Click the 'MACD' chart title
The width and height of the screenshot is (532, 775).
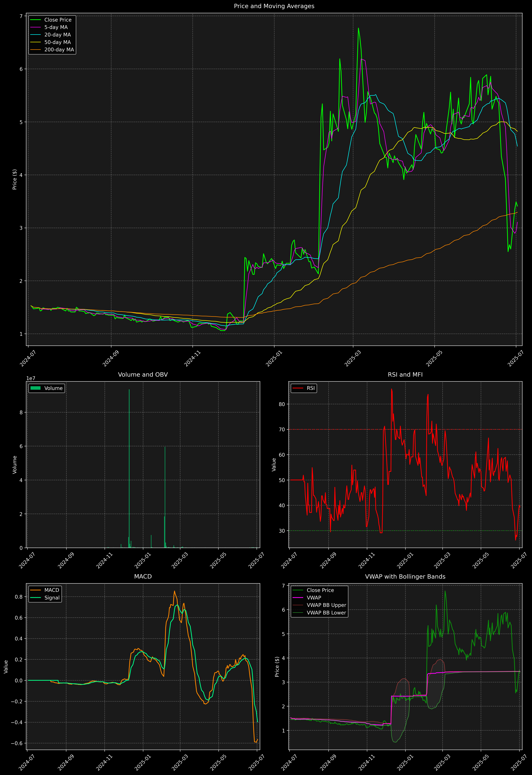click(x=143, y=577)
